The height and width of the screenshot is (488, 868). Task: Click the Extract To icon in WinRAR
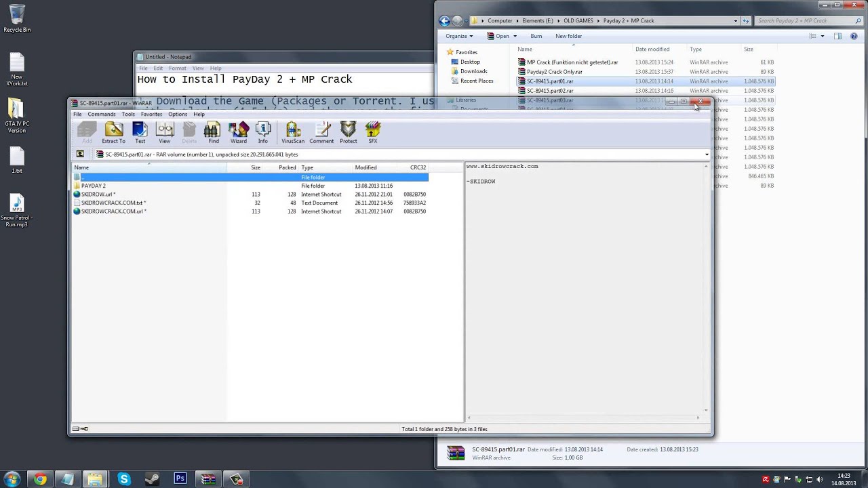(x=113, y=133)
